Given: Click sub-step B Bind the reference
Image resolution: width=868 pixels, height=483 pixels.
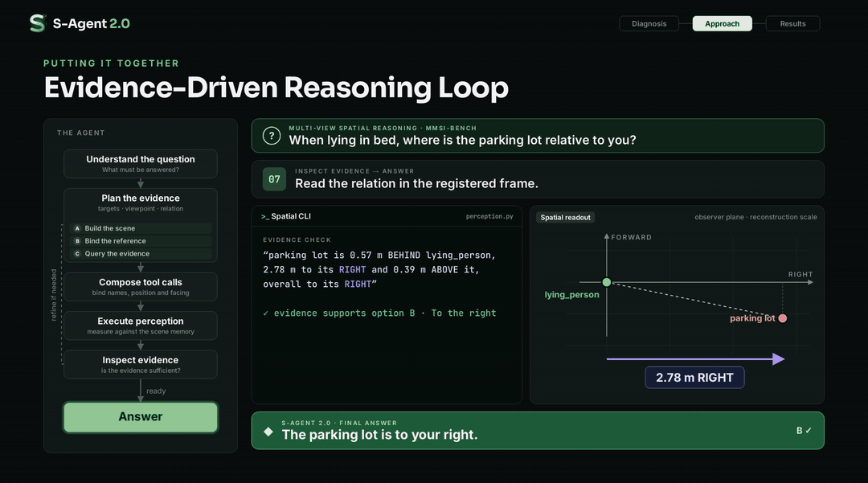Looking at the screenshot, I should coord(141,240).
